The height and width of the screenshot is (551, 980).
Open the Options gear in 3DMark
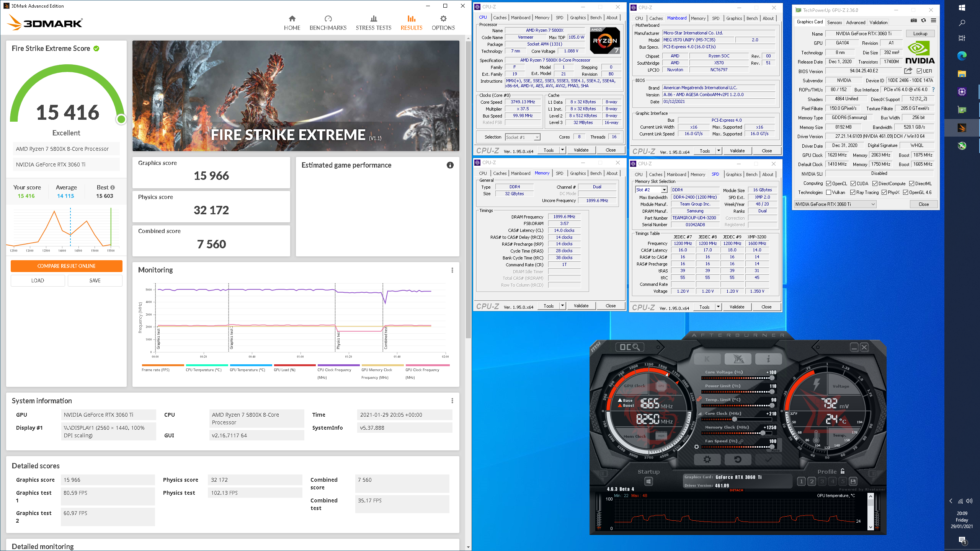coord(443,23)
